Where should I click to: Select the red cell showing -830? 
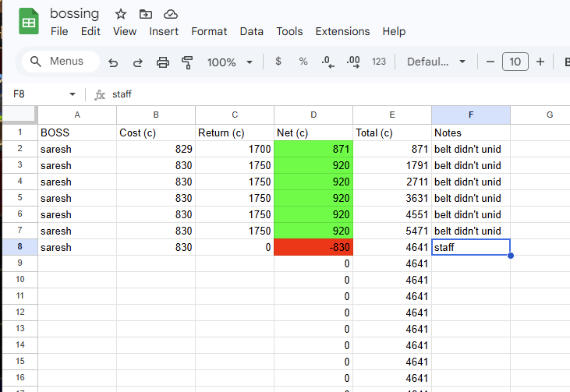pyautogui.click(x=313, y=247)
